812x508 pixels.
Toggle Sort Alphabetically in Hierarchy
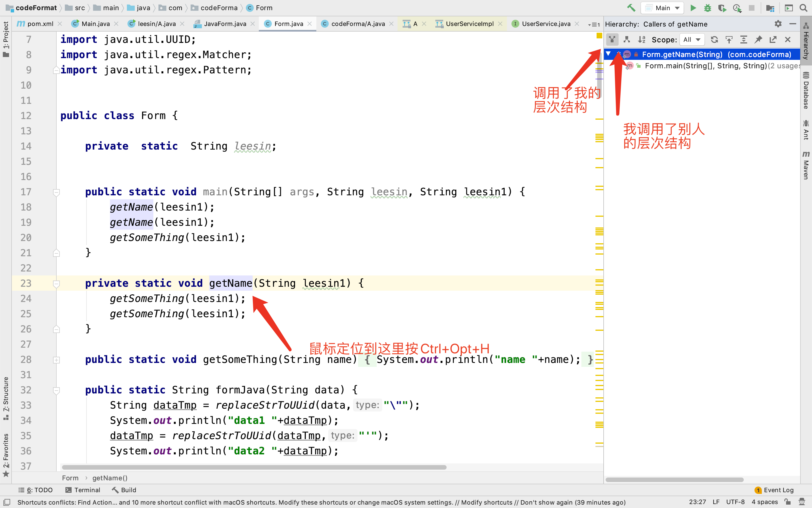pos(641,40)
